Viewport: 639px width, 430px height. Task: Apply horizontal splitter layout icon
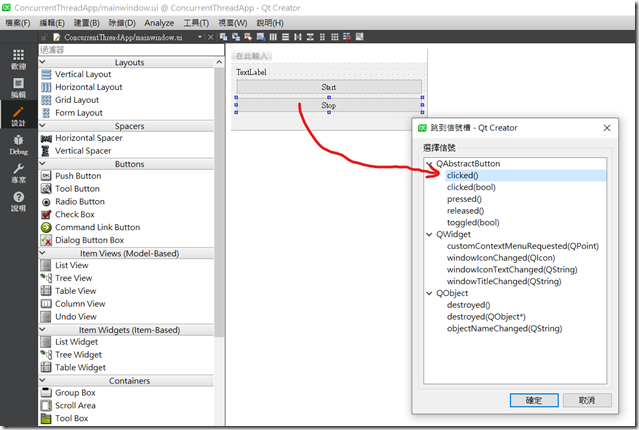pos(298,37)
